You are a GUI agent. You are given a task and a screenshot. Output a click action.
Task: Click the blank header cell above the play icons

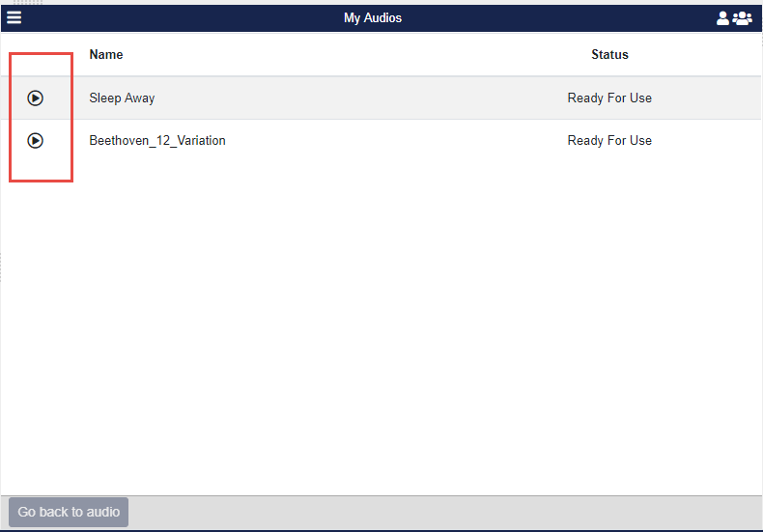(39, 55)
